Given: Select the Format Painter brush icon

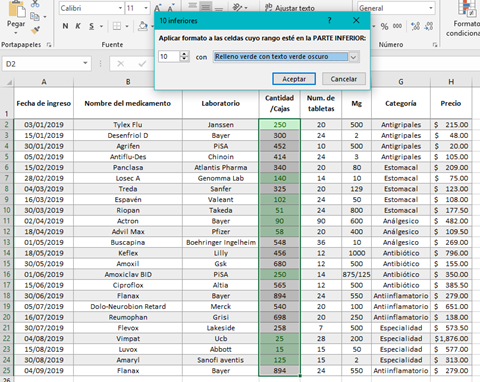Looking at the screenshot, I should pos(35,29).
